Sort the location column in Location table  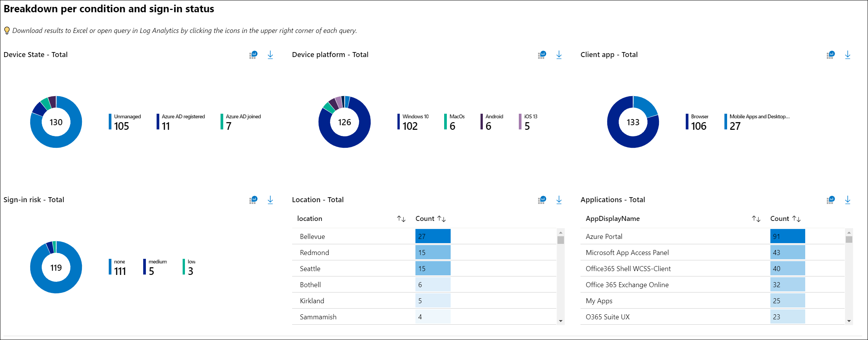click(401, 219)
